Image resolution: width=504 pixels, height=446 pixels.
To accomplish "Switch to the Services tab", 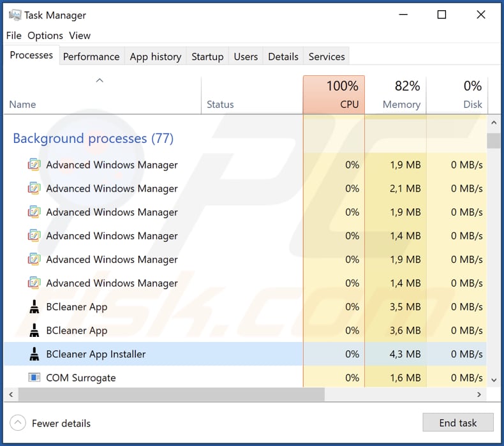I will pos(327,57).
